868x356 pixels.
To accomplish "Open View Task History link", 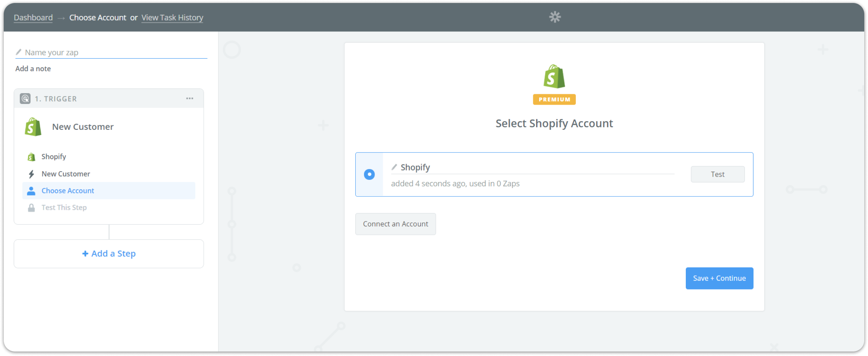I will (172, 18).
